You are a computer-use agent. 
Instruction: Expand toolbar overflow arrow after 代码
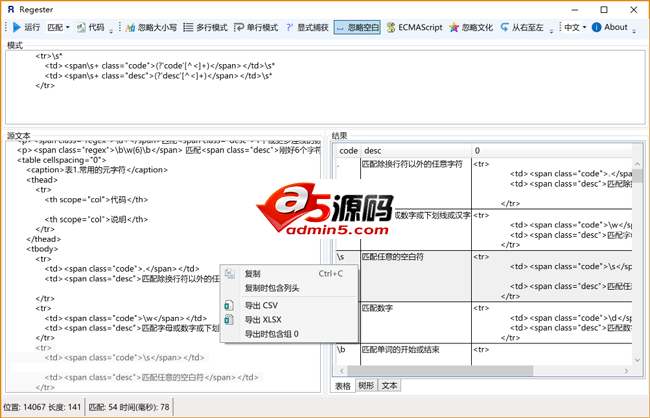111,30
